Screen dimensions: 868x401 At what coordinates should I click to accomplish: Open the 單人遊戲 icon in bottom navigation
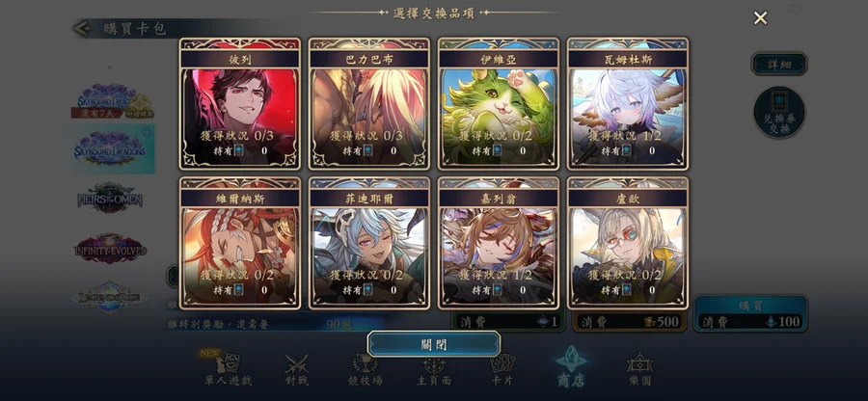228,369
